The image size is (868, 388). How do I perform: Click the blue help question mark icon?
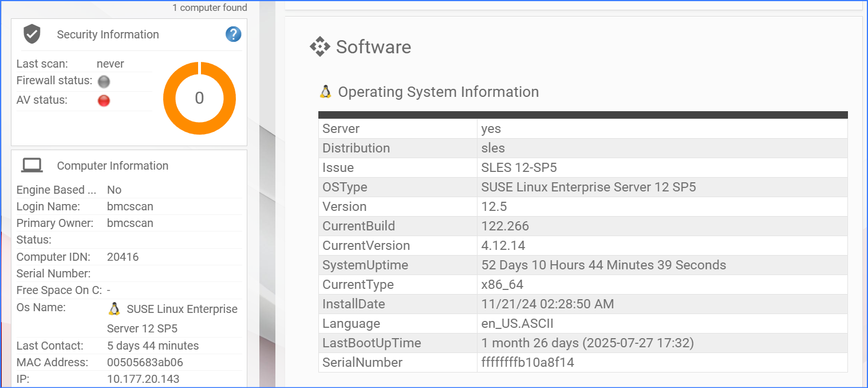(233, 34)
